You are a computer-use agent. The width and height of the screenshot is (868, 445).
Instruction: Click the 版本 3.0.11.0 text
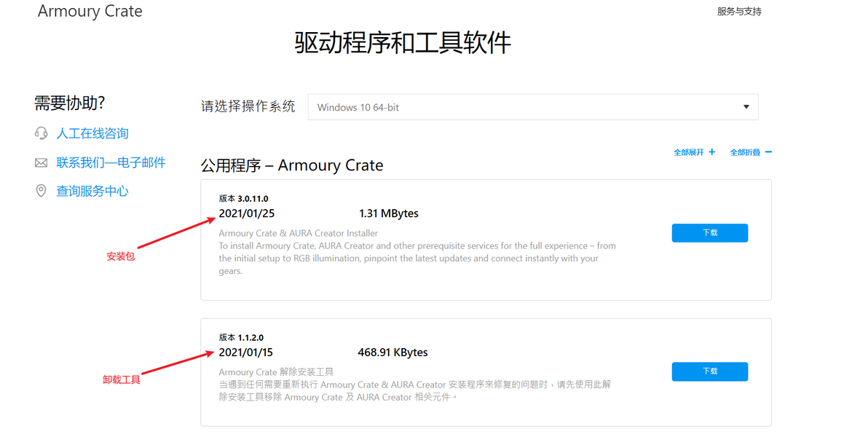(x=243, y=199)
